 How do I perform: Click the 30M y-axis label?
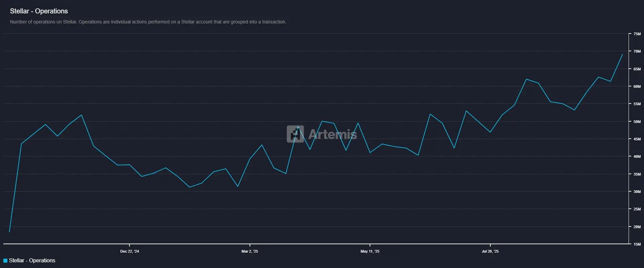coord(637,192)
